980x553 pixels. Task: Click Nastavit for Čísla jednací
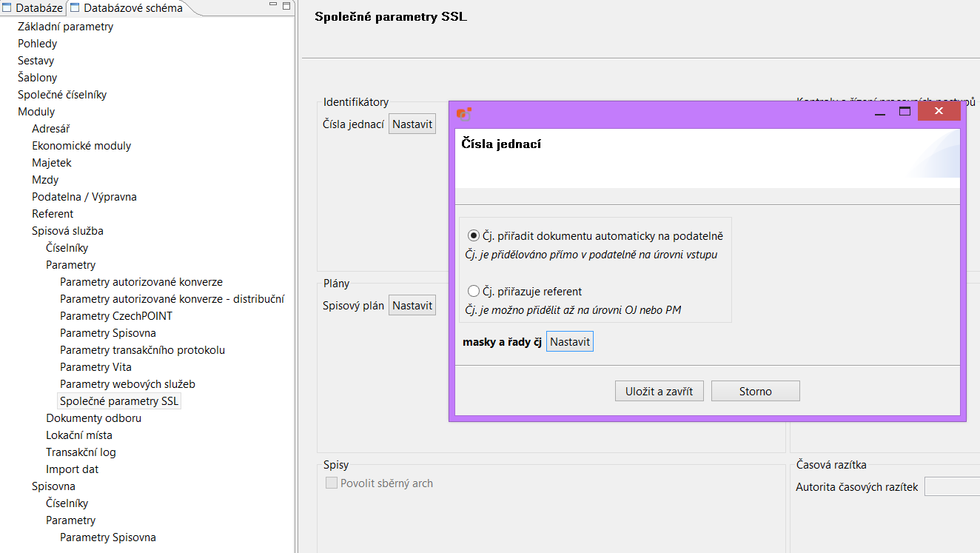(412, 124)
